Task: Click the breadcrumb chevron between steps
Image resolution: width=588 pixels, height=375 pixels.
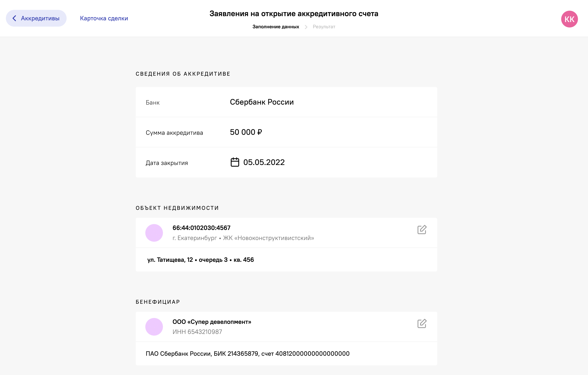Action: click(306, 27)
